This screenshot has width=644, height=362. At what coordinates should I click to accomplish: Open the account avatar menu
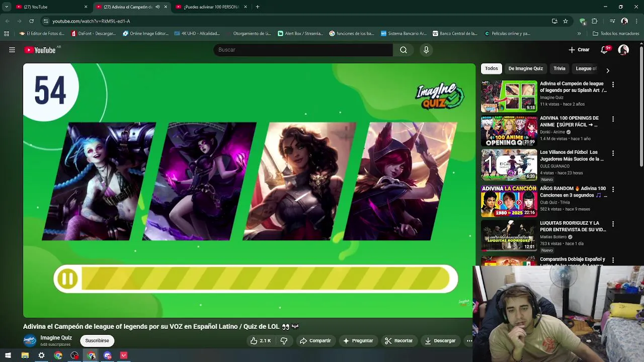pos(623,50)
